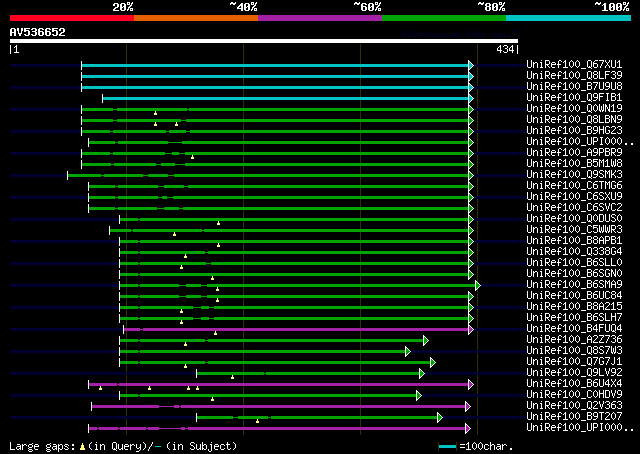Open the UniRef100_Q7G7J1 entry
This screenshot has height=454, width=640.
(574, 362)
